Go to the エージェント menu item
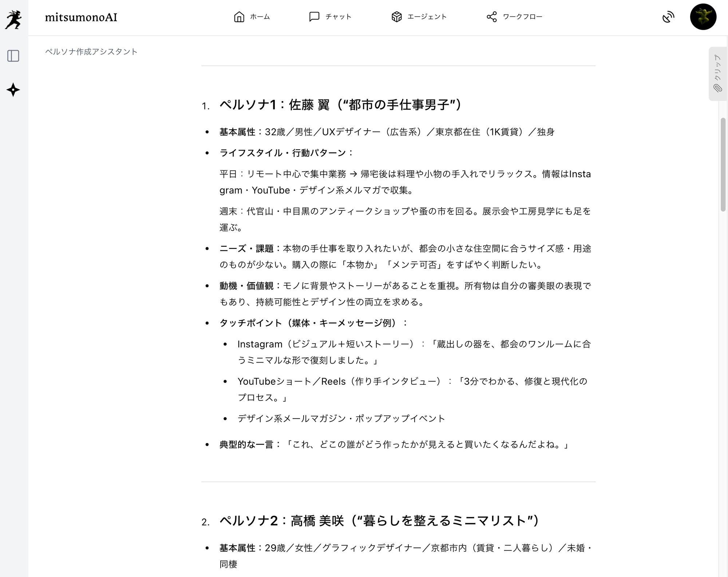This screenshot has height=577, width=728. [427, 17]
